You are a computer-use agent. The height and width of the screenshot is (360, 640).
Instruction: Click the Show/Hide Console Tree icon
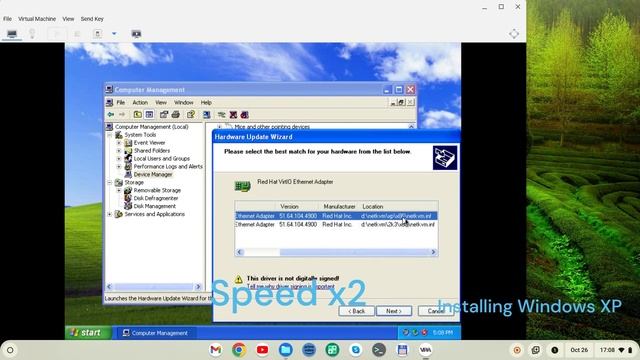(x=149, y=115)
